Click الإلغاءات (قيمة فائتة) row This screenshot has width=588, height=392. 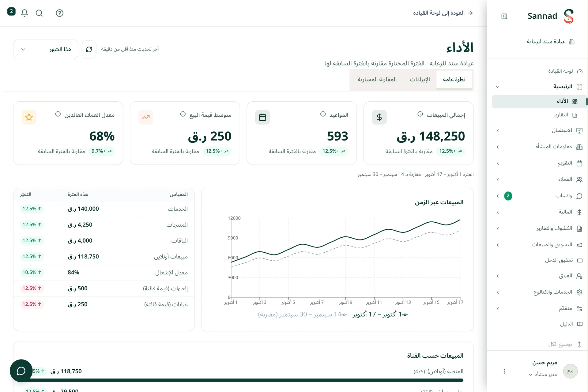tap(104, 288)
